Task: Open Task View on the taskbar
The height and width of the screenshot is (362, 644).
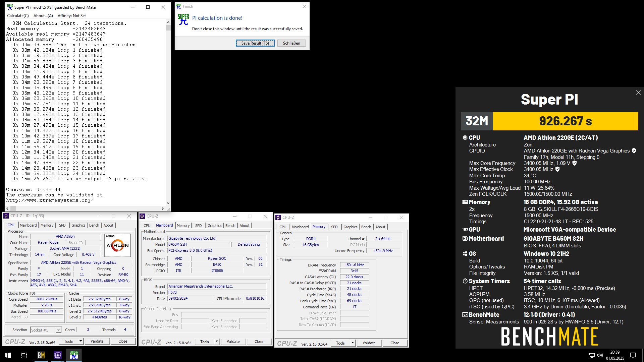Action: click(x=24, y=355)
